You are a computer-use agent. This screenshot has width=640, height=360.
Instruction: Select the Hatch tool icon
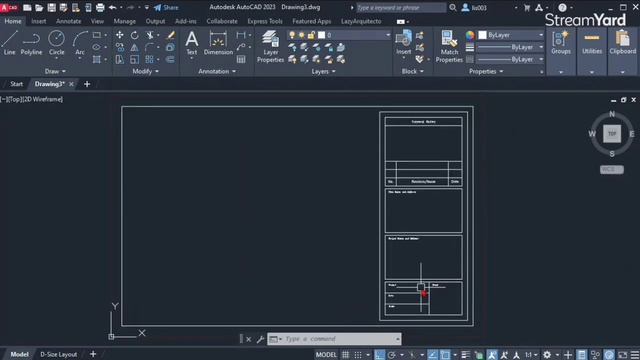click(x=97, y=60)
